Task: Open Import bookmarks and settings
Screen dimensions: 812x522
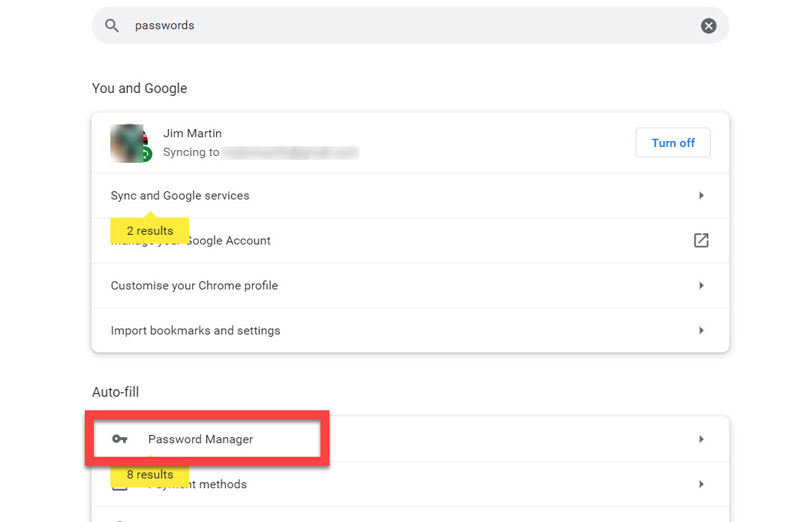Action: 411,331
